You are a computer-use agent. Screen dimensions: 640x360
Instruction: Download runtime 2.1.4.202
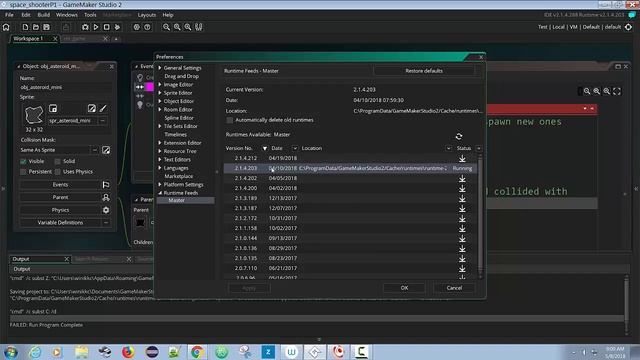(x=462, y=178)
